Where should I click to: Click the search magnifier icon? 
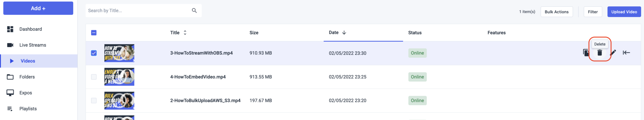[194, 10]
